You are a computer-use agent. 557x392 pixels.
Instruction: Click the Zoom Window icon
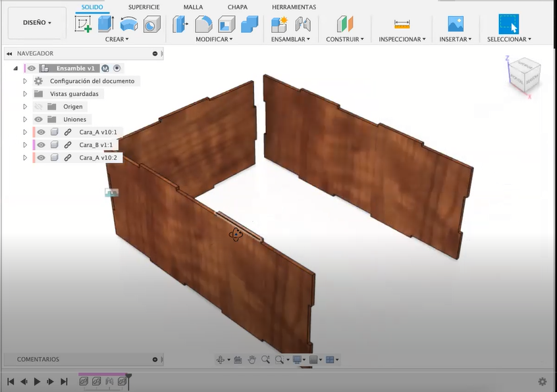point(280,360)
